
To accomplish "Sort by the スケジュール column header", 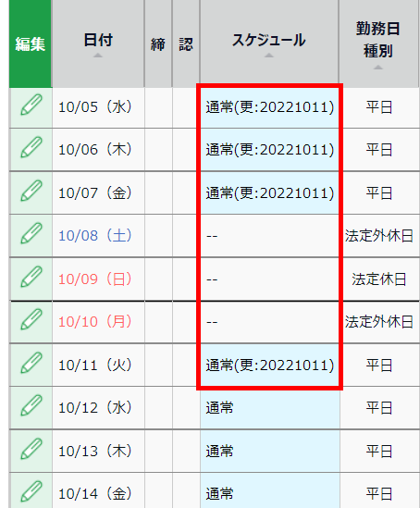I will pos(269,43).
